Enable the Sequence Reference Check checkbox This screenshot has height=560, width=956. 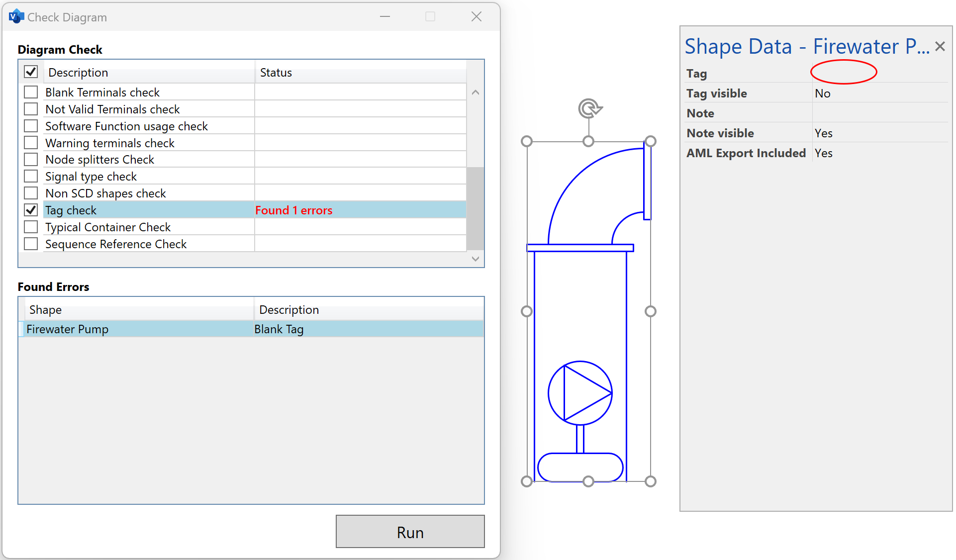(31, 244)
